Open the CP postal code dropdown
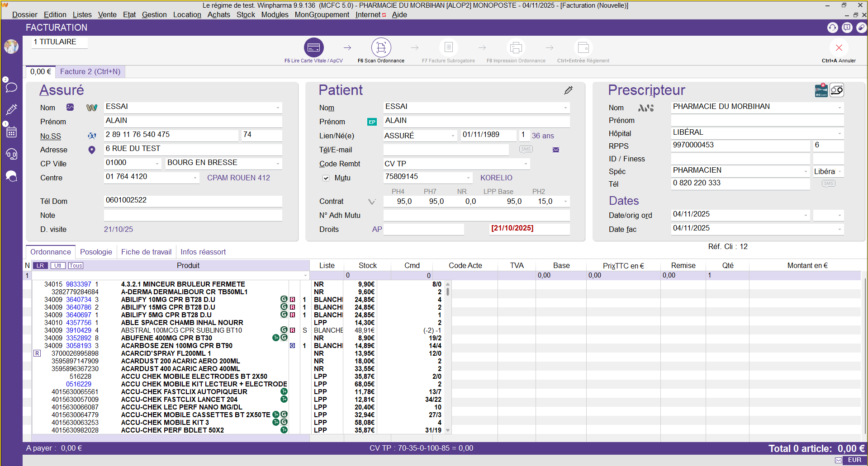 pyautogui.click(x=157, y=164)
